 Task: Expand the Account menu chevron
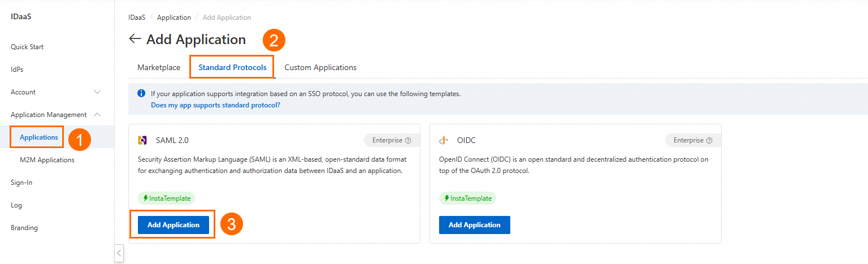97,92
